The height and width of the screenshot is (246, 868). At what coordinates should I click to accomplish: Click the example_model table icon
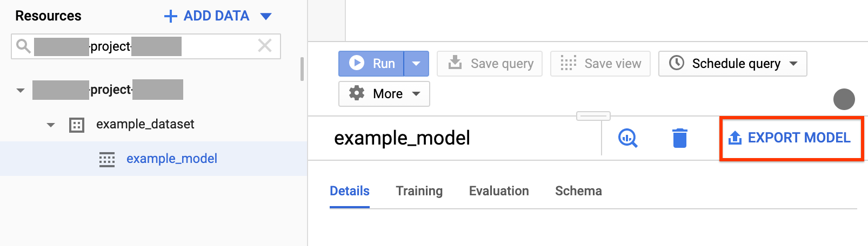(x=107, y=159)
